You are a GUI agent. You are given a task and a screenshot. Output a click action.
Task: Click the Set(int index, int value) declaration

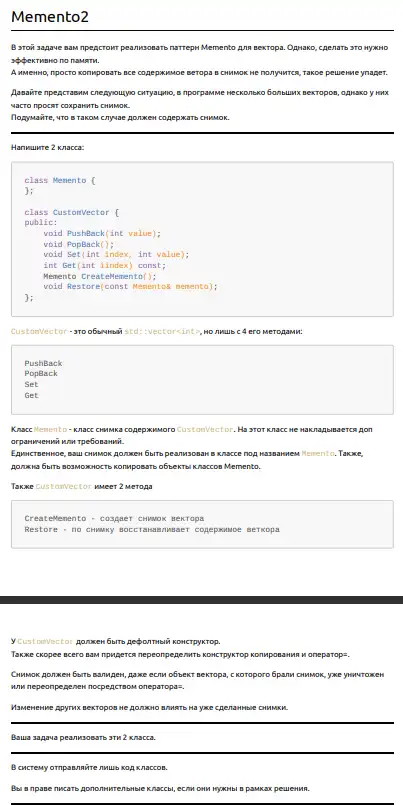(117, 255)
